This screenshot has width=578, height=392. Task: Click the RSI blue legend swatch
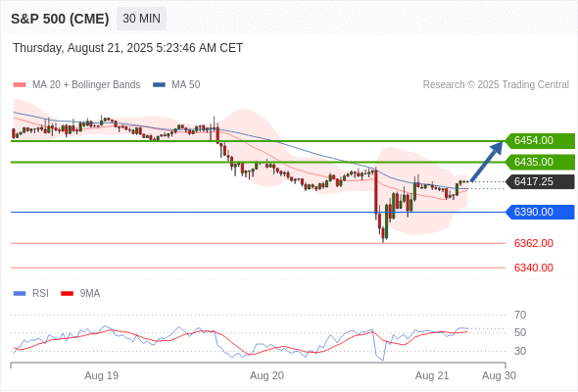pyautogui.click(x=20, y=294)
